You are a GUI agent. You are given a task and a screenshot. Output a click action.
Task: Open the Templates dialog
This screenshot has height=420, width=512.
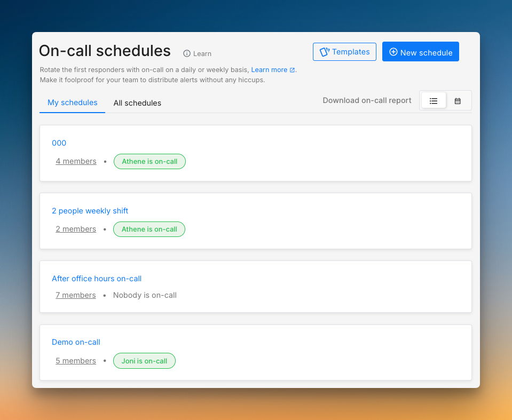344,51
